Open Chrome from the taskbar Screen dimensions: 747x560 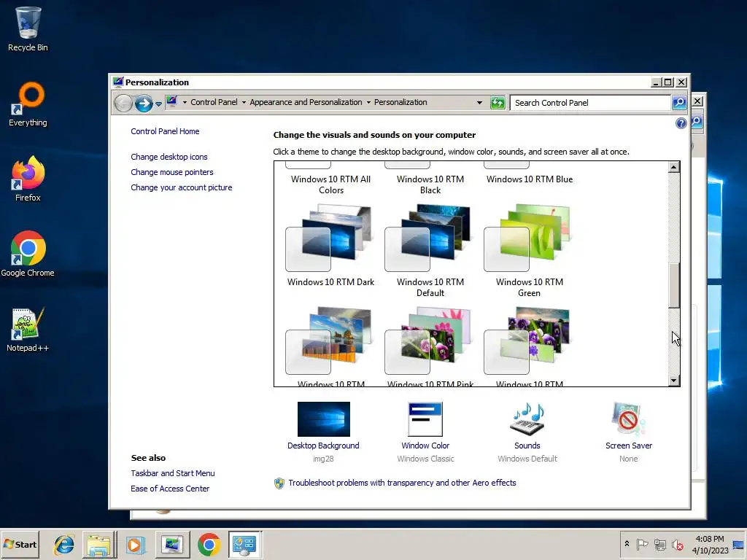209,544
